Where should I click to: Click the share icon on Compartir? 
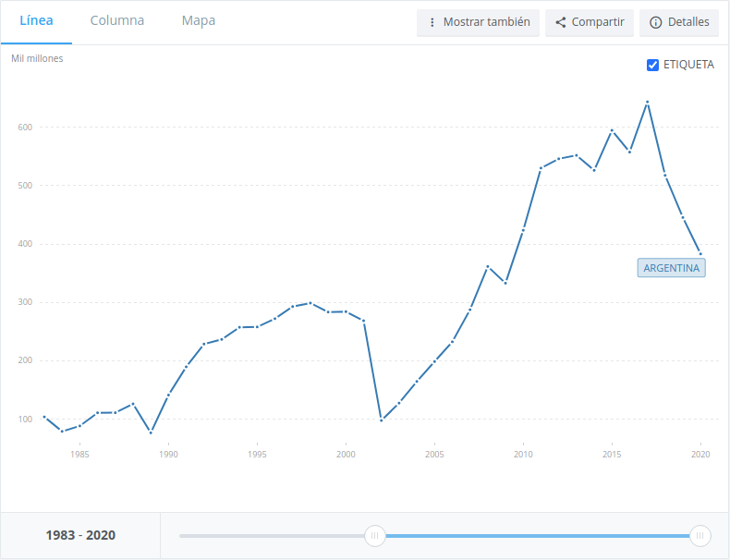[x=561, y=22]
